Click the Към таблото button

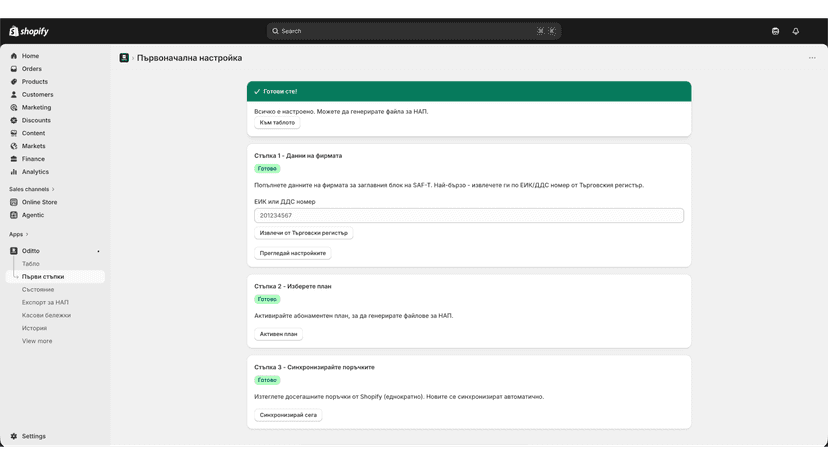[277, 123]
